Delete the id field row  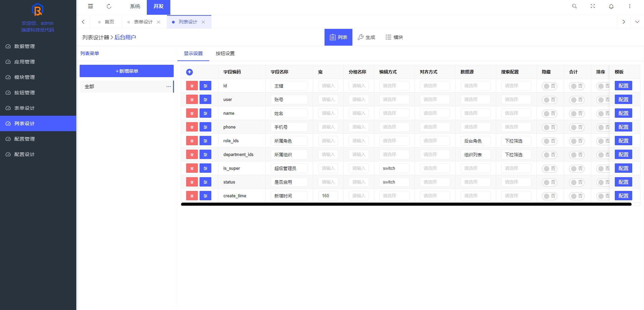pyautogui.click(x=192, y=86)
